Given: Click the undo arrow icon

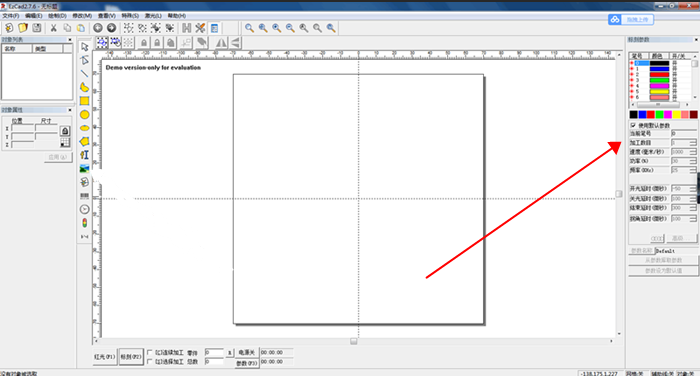Looking at the screenshot, I should pyautogui.click(x=98, y=28).
